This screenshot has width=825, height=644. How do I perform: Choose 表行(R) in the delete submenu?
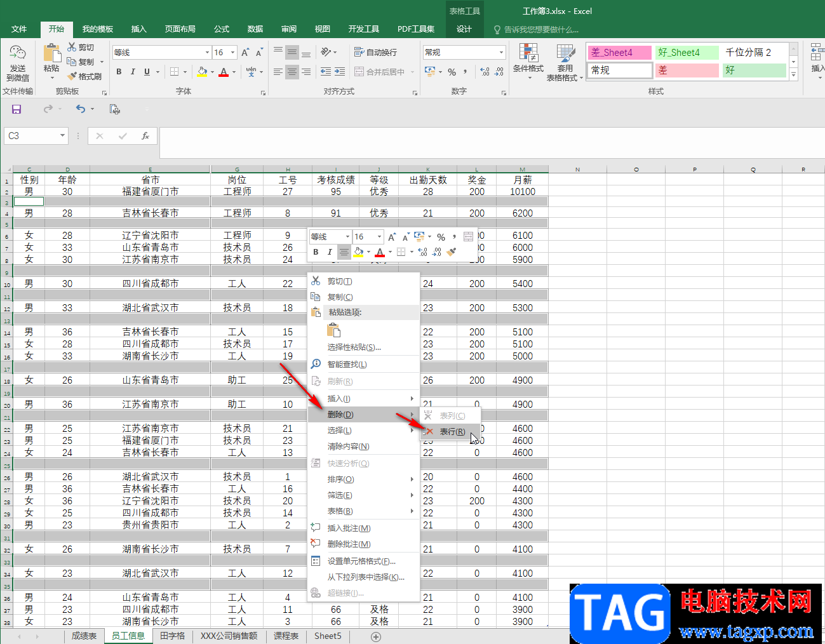coord(450,432)
